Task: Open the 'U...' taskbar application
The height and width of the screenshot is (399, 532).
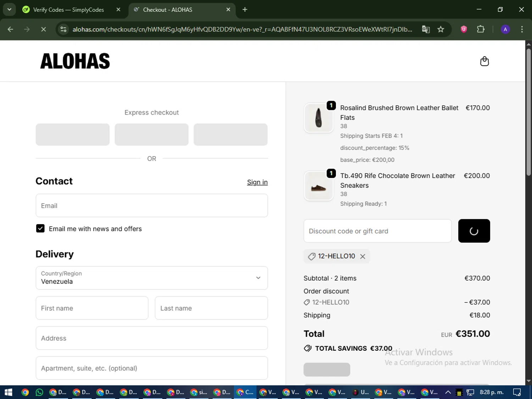Action: pyautogui.click(x=361, y=392)
